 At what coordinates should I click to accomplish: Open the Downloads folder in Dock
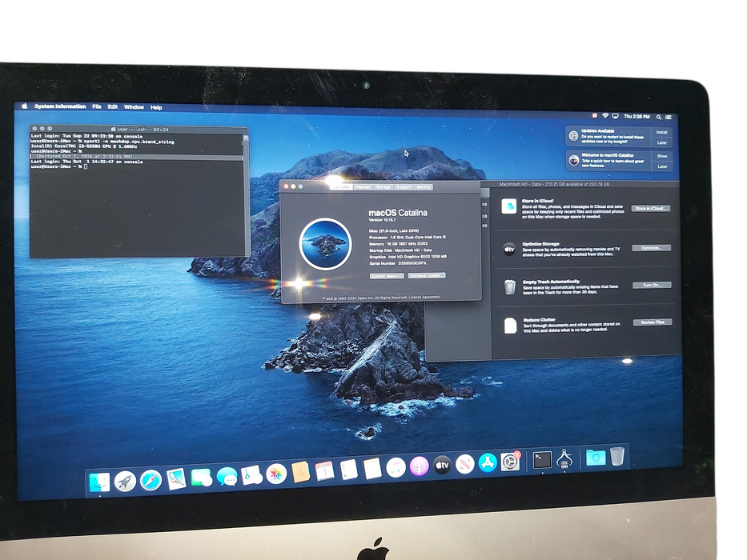click(595, 457)
